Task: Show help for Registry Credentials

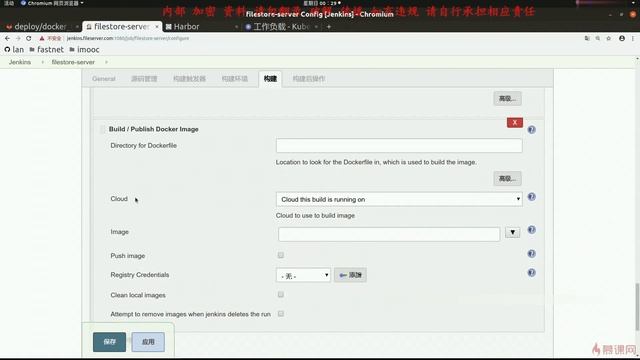Action: point(531,273)
